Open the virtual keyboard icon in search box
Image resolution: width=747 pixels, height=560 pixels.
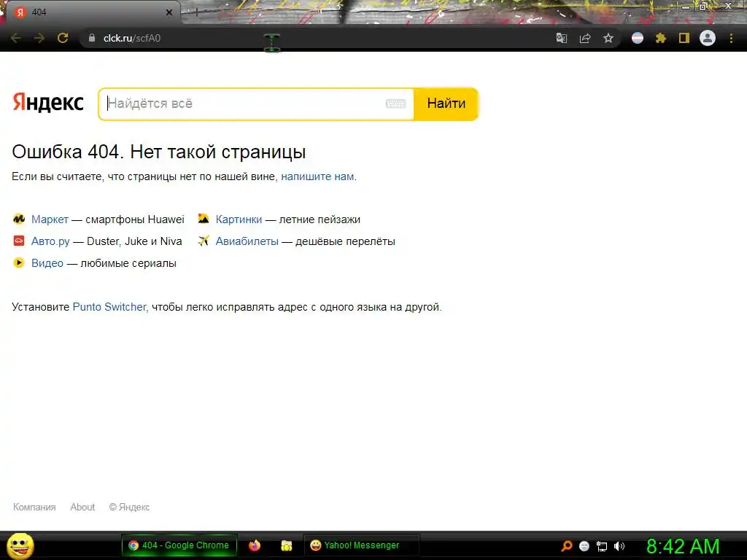click(395, 104)
